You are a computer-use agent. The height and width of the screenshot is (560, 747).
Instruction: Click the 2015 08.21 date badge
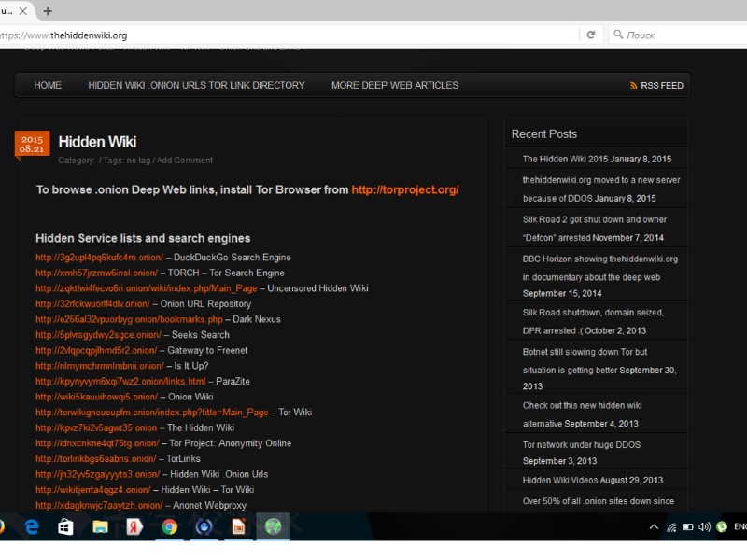click(x=32, y=145)
